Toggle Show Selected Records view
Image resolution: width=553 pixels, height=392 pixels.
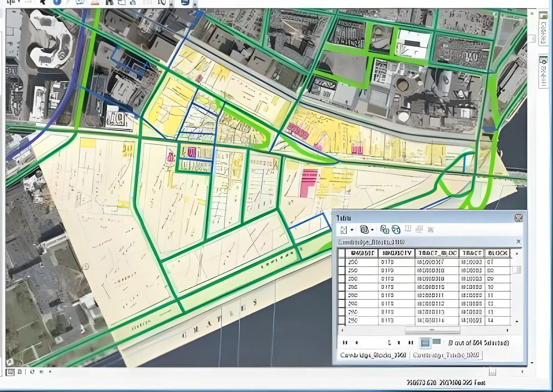point(437,342)
